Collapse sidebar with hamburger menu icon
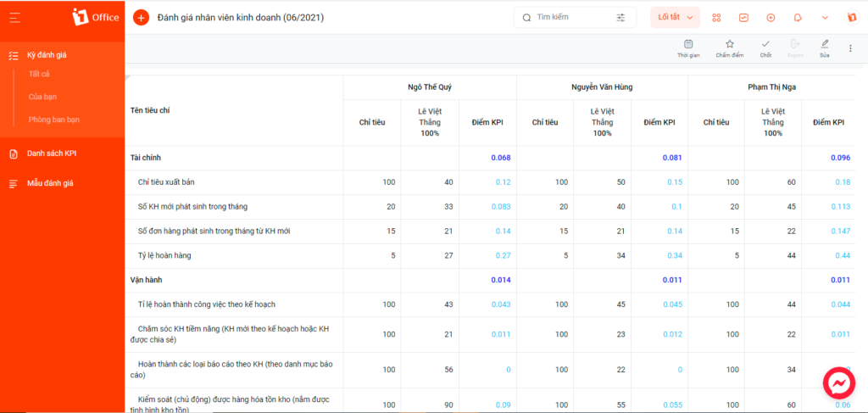 coord(15,18)
